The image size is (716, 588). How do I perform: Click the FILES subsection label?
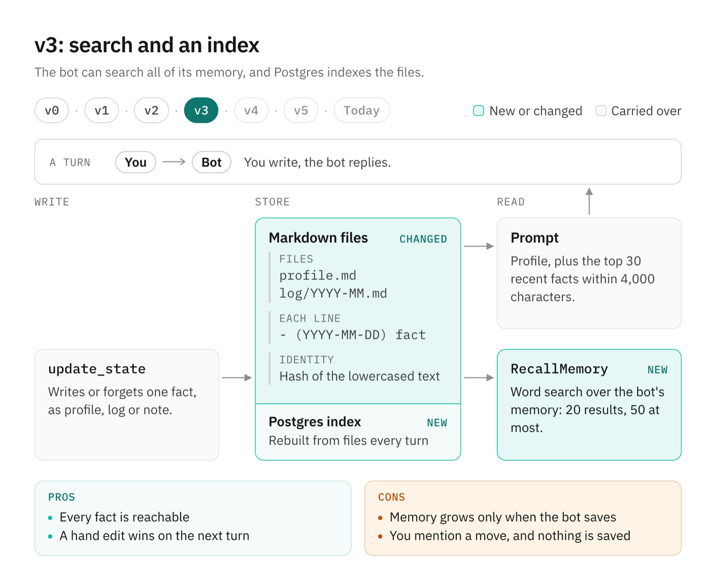point(296,259)
